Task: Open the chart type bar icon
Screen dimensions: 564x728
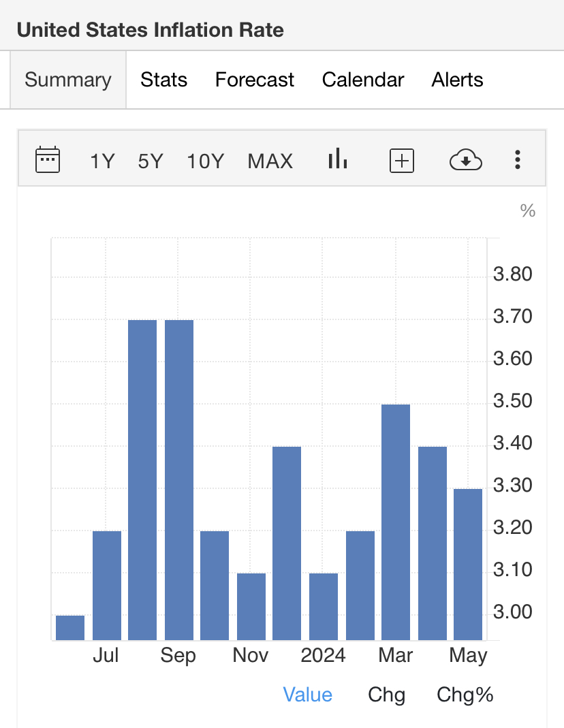Action: tap(337, 158)
